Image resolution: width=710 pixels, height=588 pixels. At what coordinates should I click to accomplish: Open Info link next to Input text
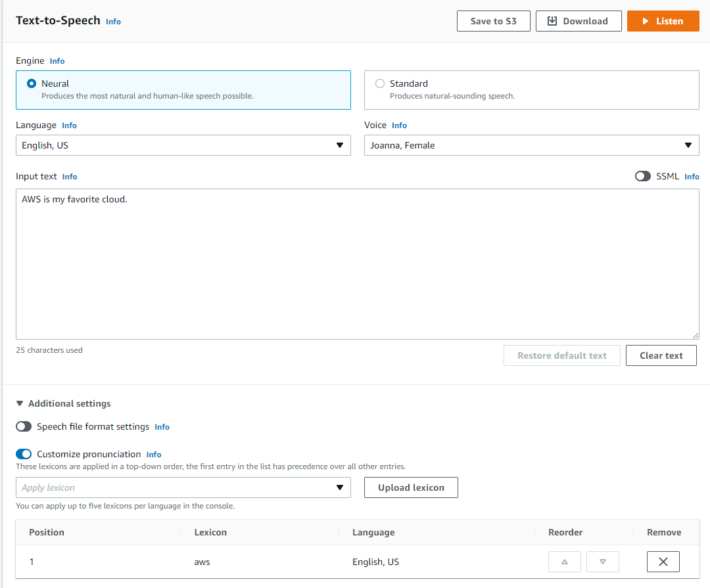click(70, 177)
